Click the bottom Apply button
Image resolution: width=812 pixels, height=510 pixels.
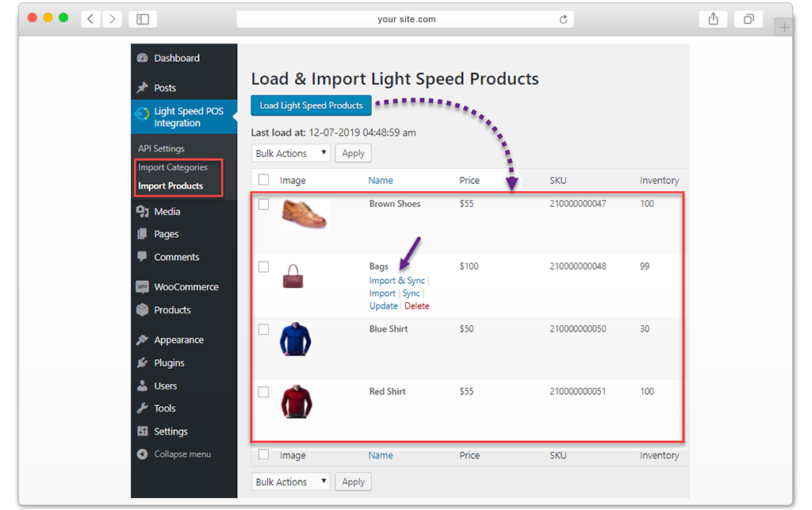353,481
